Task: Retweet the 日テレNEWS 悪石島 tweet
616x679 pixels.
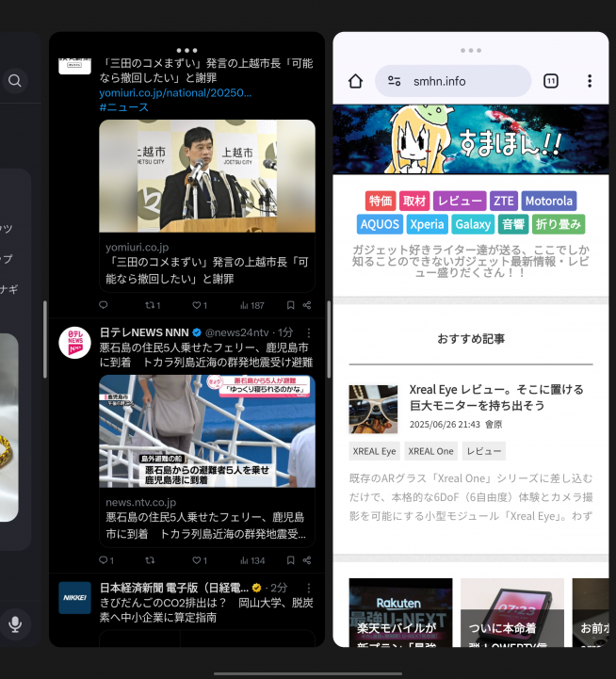Action: click(x=150, y=560)
